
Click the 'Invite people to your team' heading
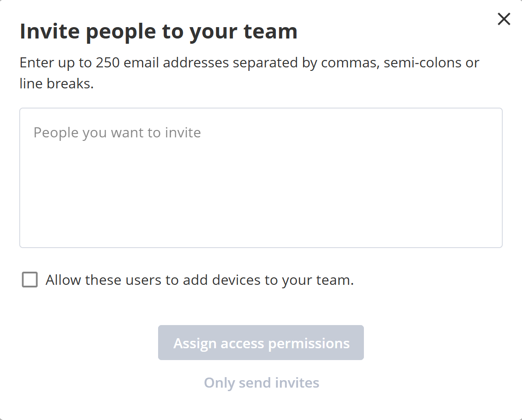pyautogui.click(x=159, y=31)
